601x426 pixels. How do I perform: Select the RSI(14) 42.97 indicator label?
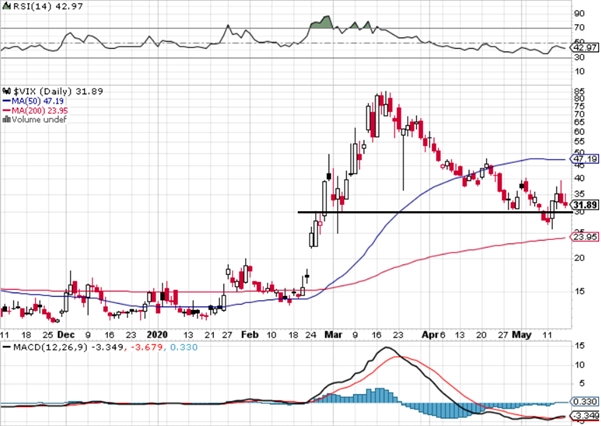click(47, 7)
